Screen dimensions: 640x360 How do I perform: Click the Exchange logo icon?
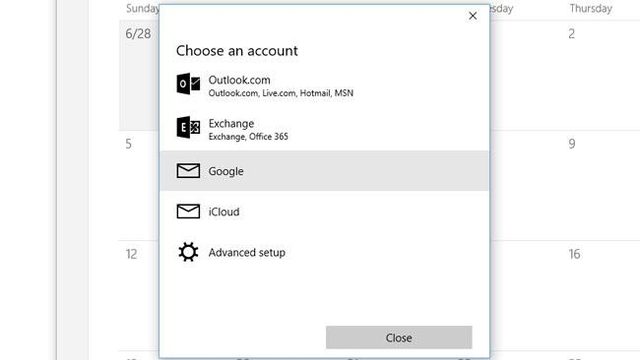coord(188,127)
